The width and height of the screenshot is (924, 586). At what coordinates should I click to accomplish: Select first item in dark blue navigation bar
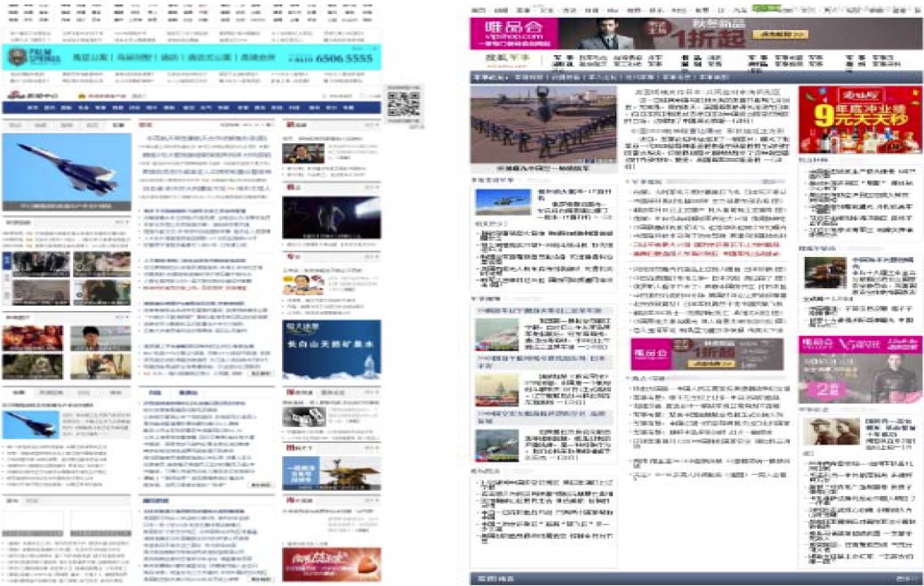pyautogui.click(x=32, y=108)
